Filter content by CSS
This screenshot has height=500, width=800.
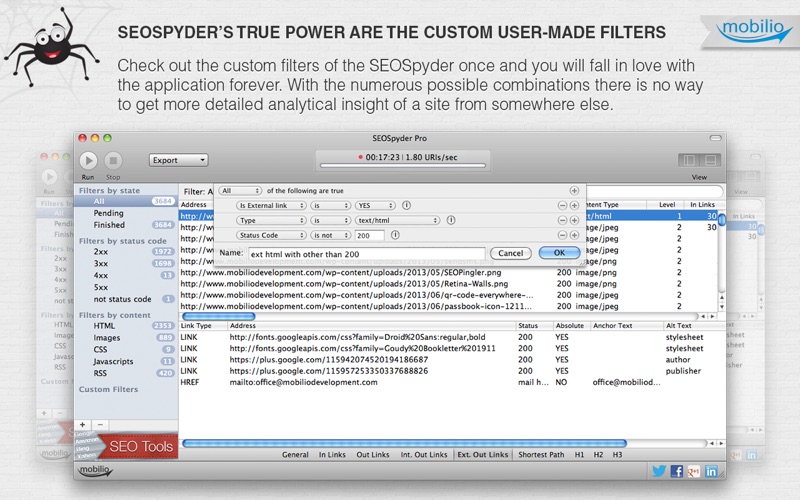pos(126,349)
